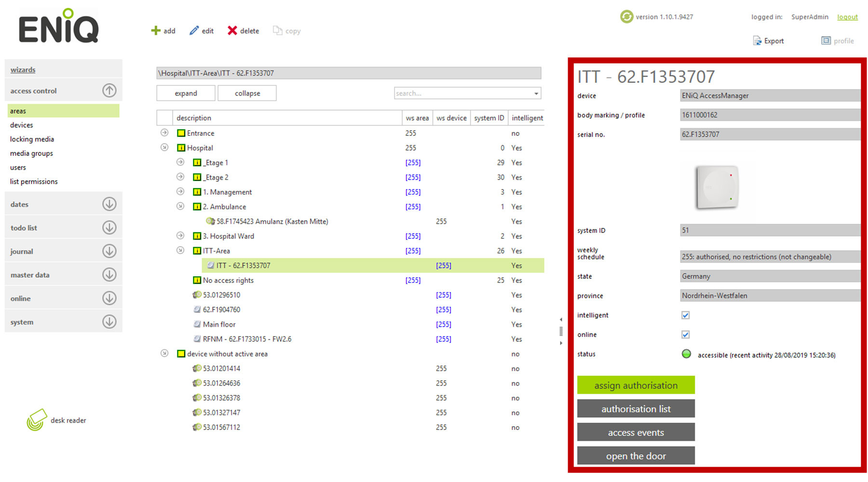Select media groups in sidebar
The height and width of the screenshot is (482, 868).
[31, 153]
